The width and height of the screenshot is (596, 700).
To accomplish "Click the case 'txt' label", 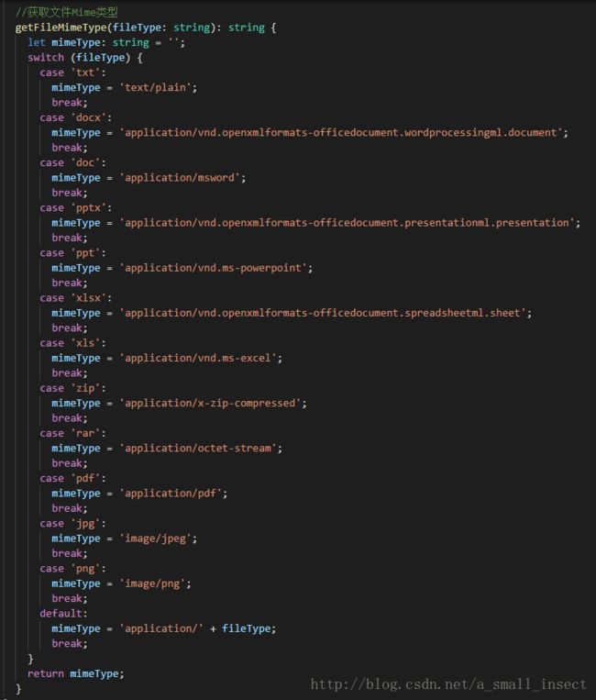I will tap(72, 72).
